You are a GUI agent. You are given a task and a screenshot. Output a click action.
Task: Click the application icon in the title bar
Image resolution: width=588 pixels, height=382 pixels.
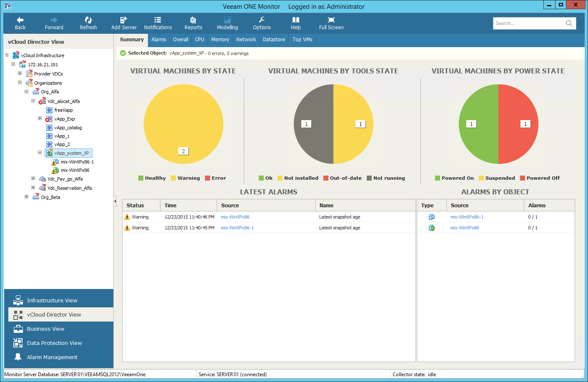coord(7,6)
